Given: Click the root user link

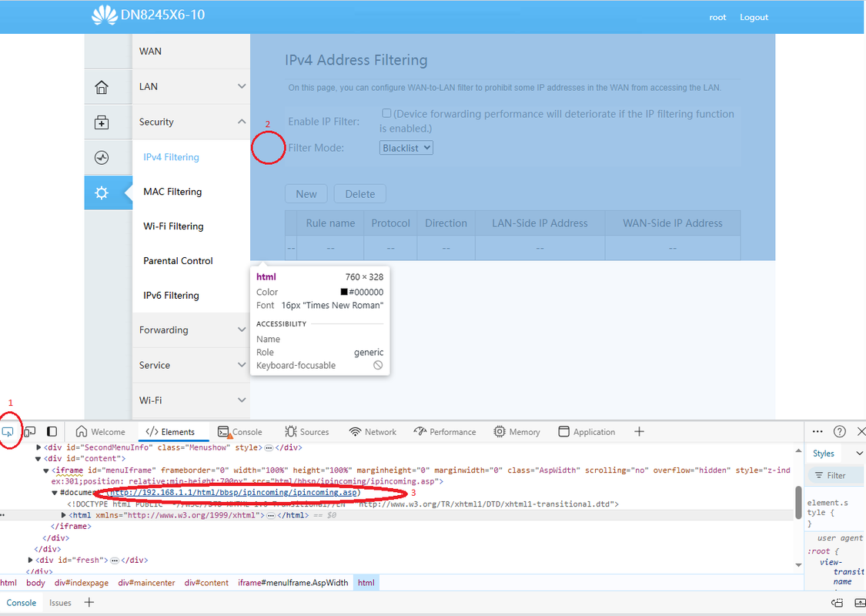Looking at the screenshot, I should pos(717,17).
